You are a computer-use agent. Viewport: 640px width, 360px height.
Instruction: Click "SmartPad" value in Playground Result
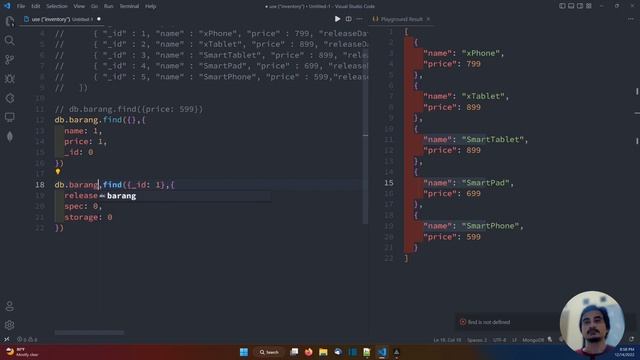click(485, 183)
